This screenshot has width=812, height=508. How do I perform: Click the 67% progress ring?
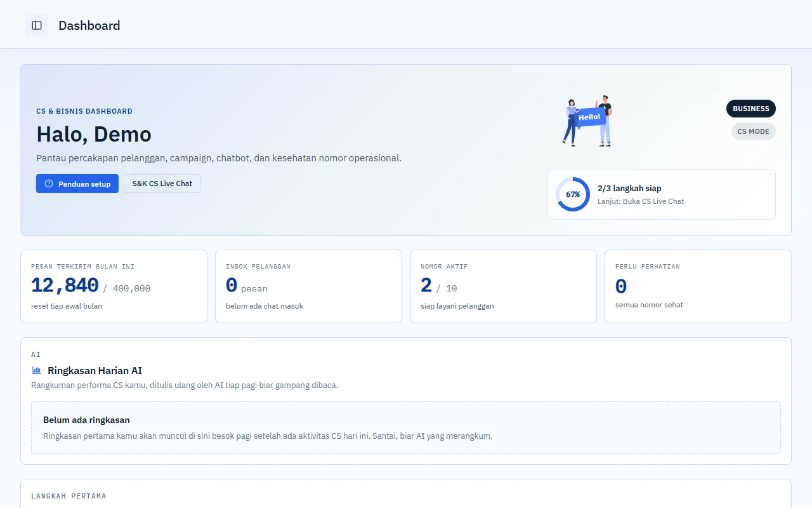pos(573,194)
